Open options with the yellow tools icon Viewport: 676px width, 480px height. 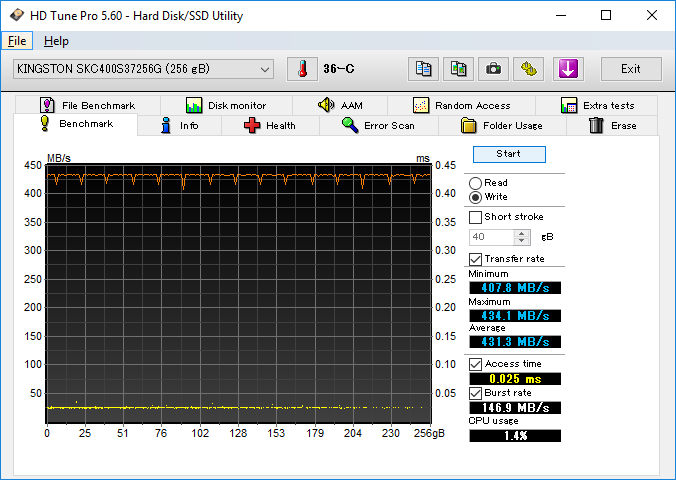coord(528,69)
